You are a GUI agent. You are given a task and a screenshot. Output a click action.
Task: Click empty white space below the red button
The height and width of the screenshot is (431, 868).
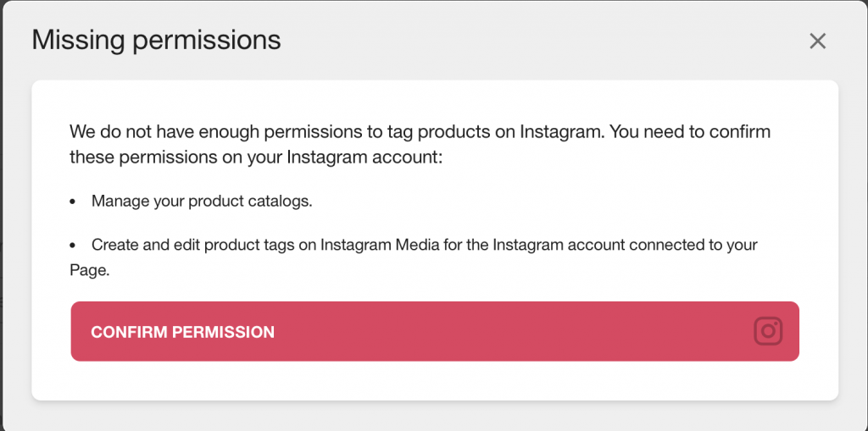click(435, 381)
